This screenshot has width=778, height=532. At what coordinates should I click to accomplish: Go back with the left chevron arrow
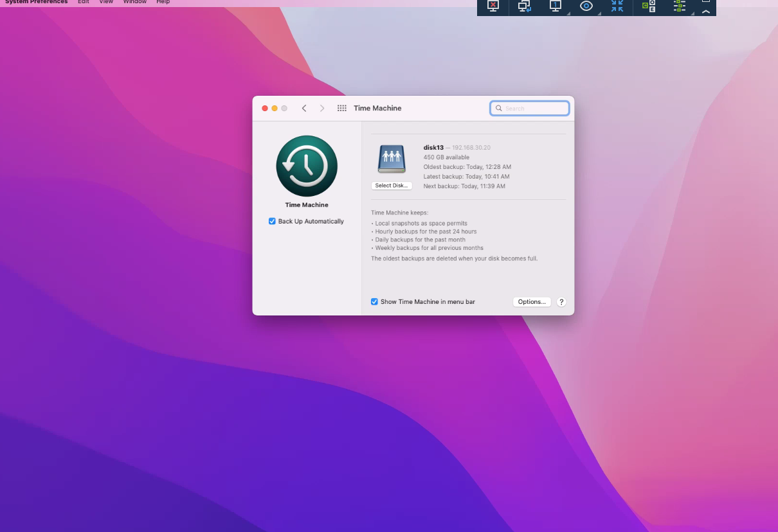coord(304,109)
